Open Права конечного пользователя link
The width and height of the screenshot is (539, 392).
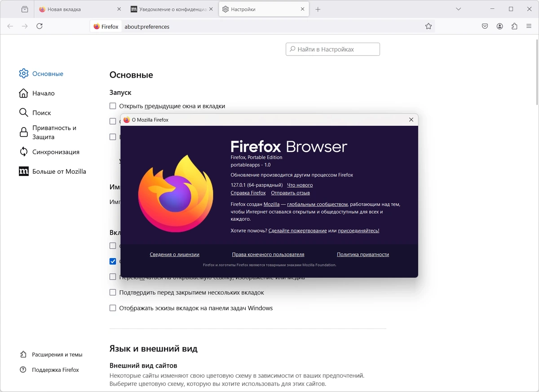(x=268, y=255)
